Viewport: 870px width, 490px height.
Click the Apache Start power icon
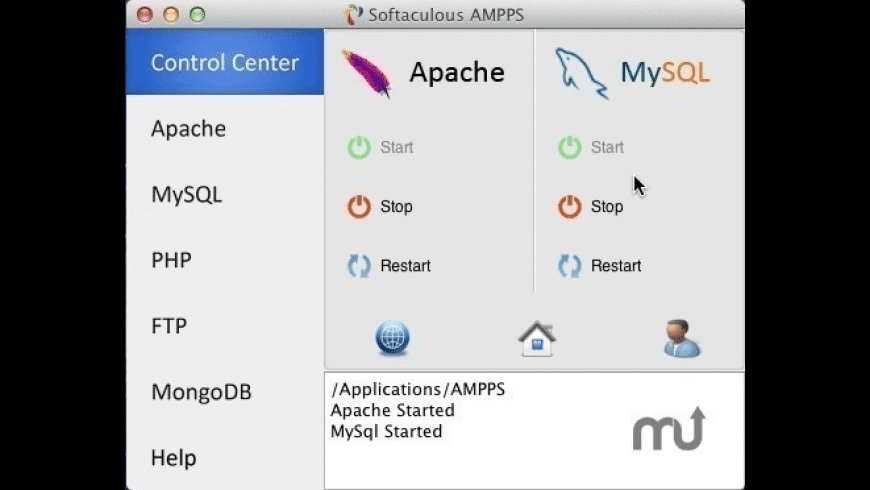(359, 147)
